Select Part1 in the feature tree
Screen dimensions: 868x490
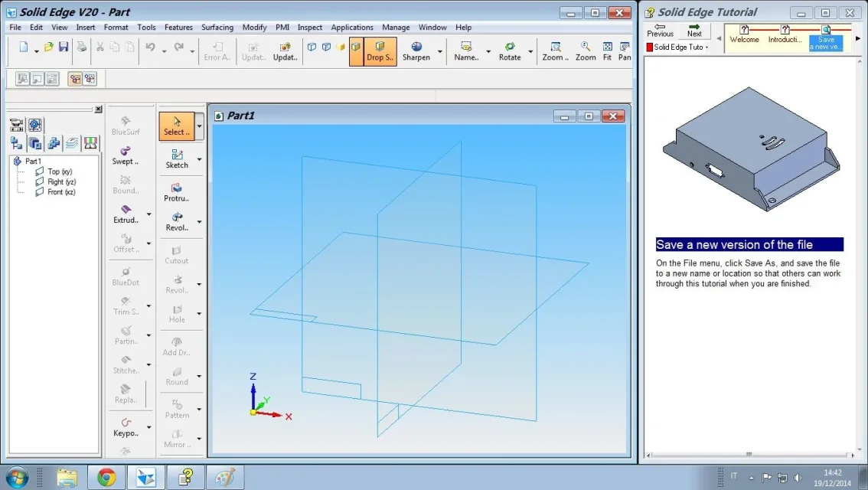[33, 161]
